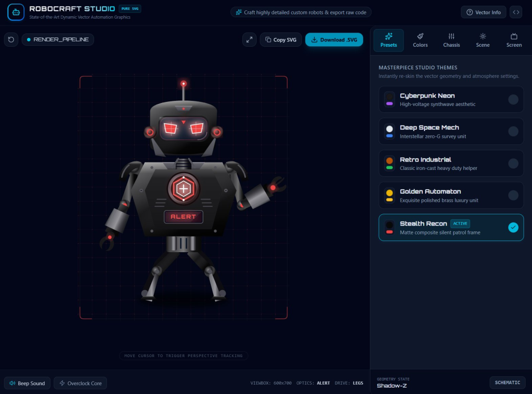Activate the Overclock Core button

[80, 383]
